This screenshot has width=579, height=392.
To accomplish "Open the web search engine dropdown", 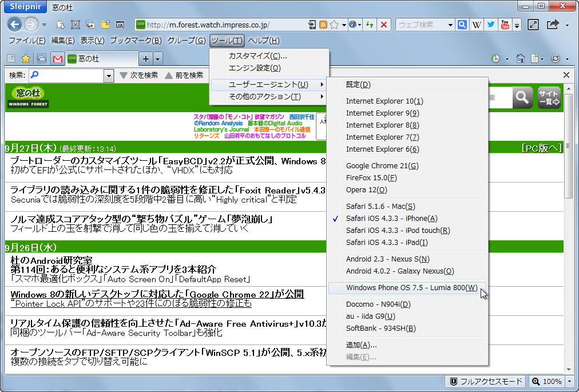I will [450, 24].
